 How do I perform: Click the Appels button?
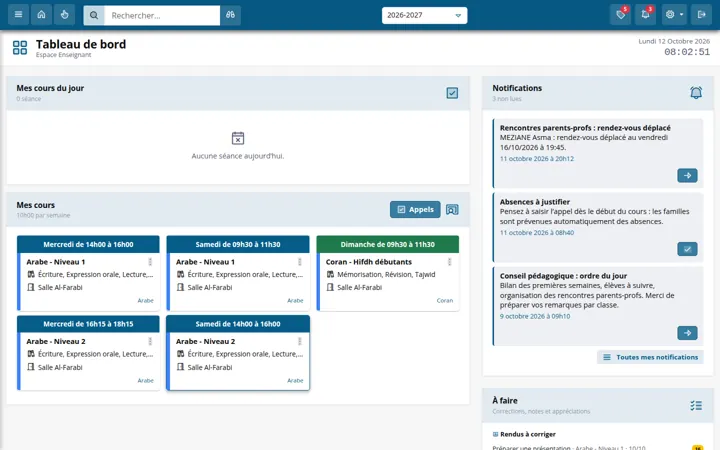click(415, 209)
